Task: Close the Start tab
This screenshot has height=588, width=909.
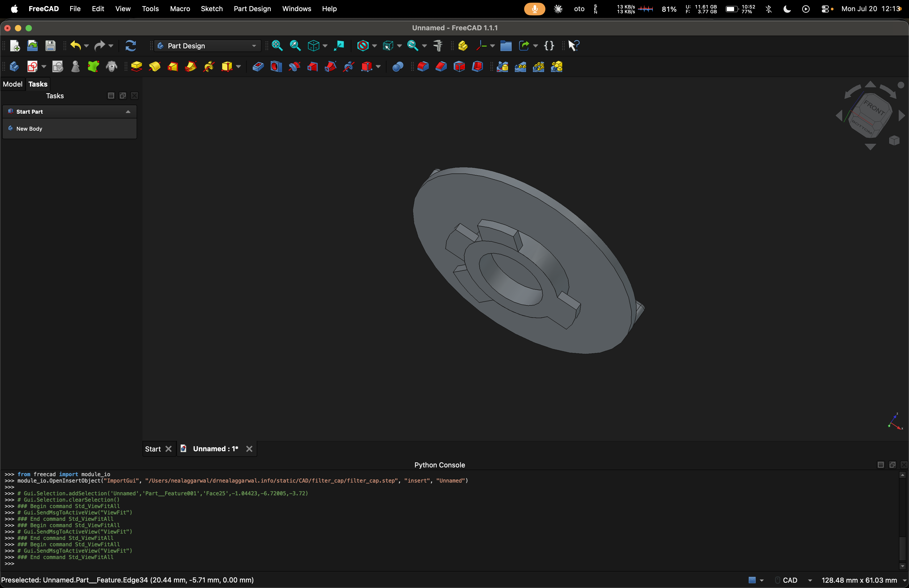Action: click(x=169, y=449)
